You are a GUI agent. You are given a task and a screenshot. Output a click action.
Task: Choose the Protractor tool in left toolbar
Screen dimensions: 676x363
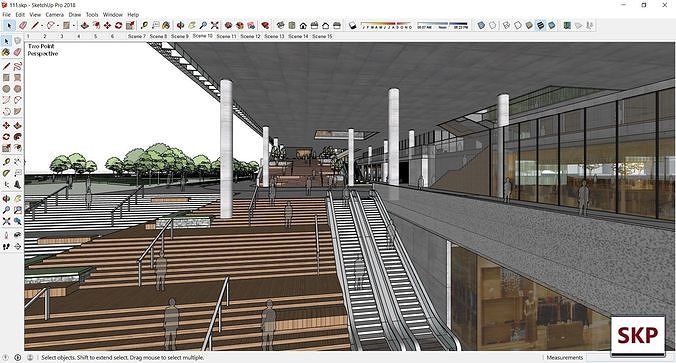coord(6,173)
